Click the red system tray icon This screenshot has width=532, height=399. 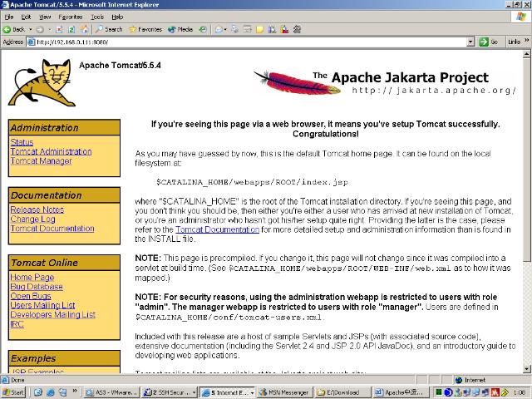tap(495, 392)
